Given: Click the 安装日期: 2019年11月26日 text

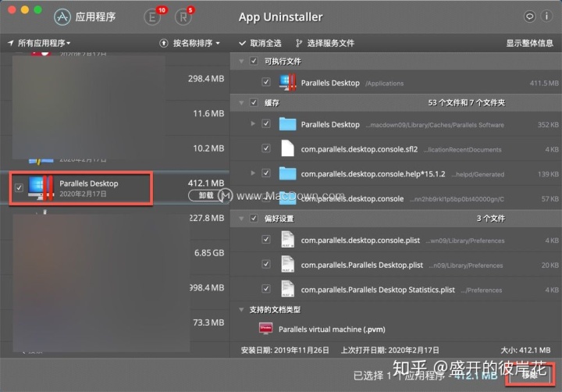Looking at the screenshot, I should coord(285,350).
